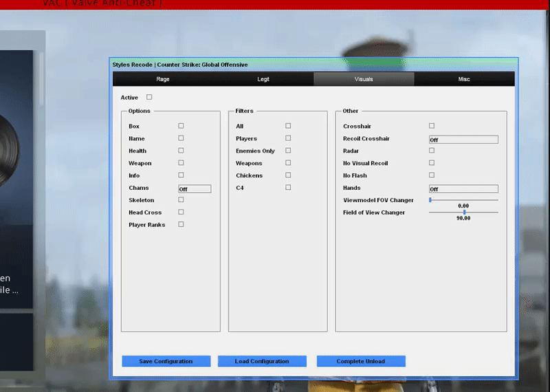Enable the Players filter checkbox
This screenshot has height=392, width=550.
pos(288,138)
